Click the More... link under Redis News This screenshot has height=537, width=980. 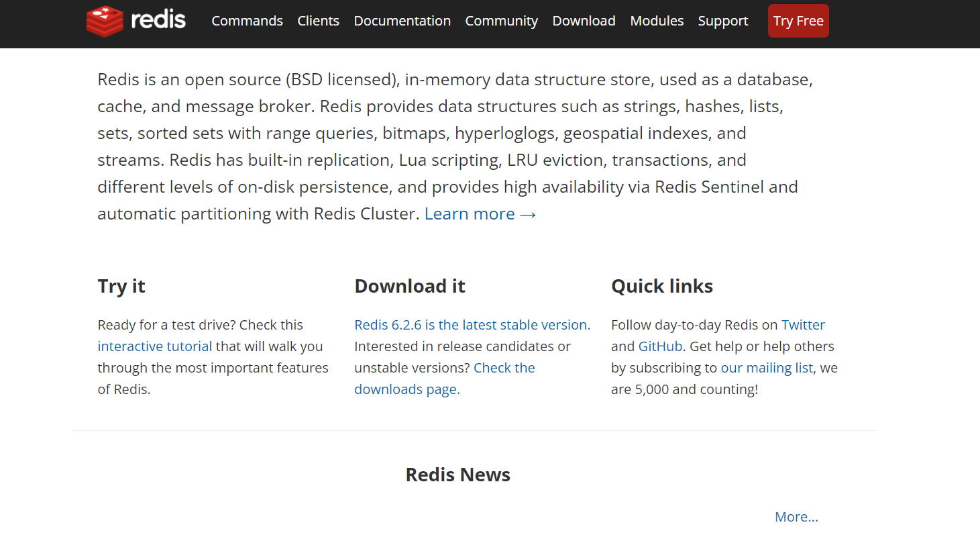(x=796, y=517)
